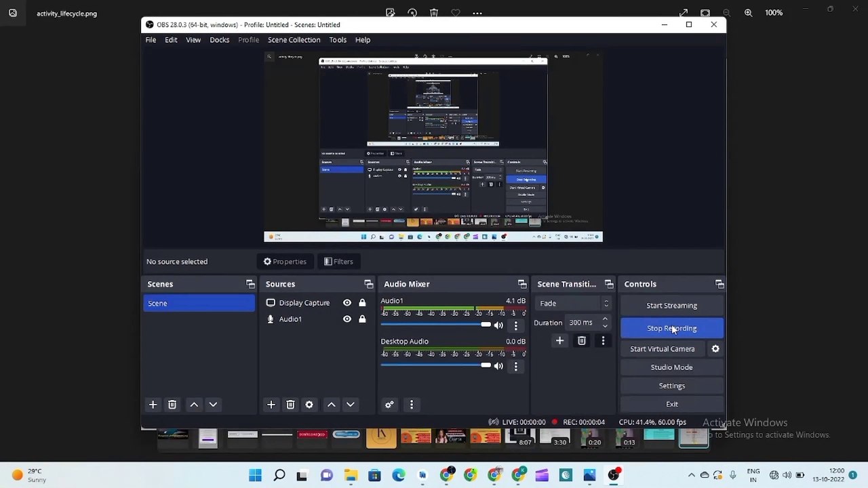Zoom in on the image in Photos viewer
The height and width of the screenshot is (488, 868).
[749, 13]
